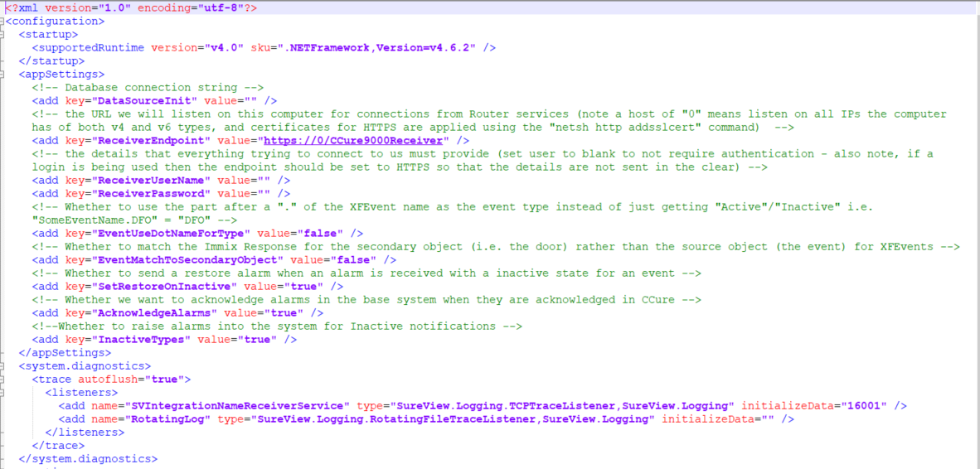Click the SVIntegrationNameReceiverService listener name

click(x=237, y=405)
